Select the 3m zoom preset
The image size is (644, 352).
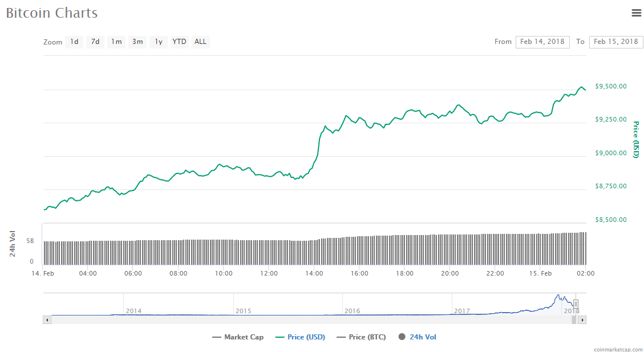137,42
